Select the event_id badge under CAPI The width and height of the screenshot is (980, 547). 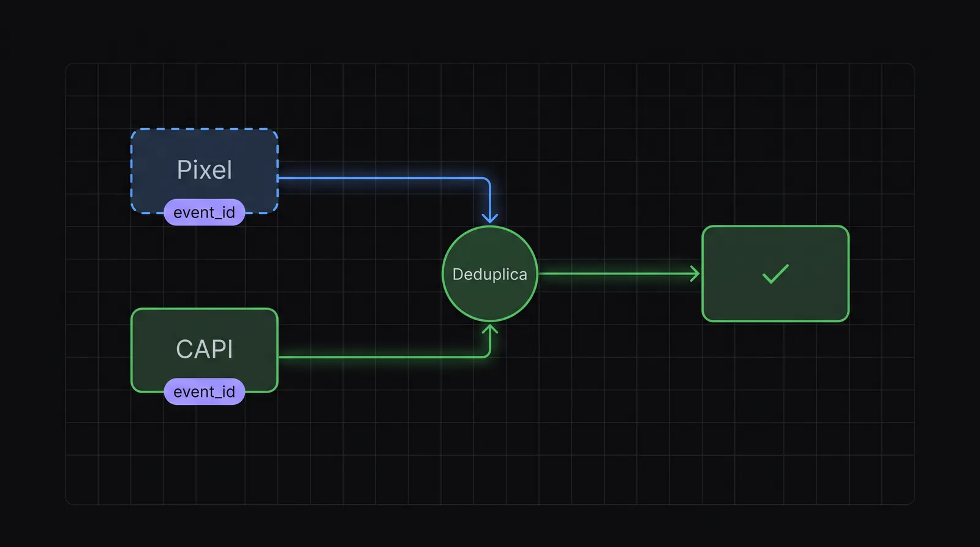(205, 392)
